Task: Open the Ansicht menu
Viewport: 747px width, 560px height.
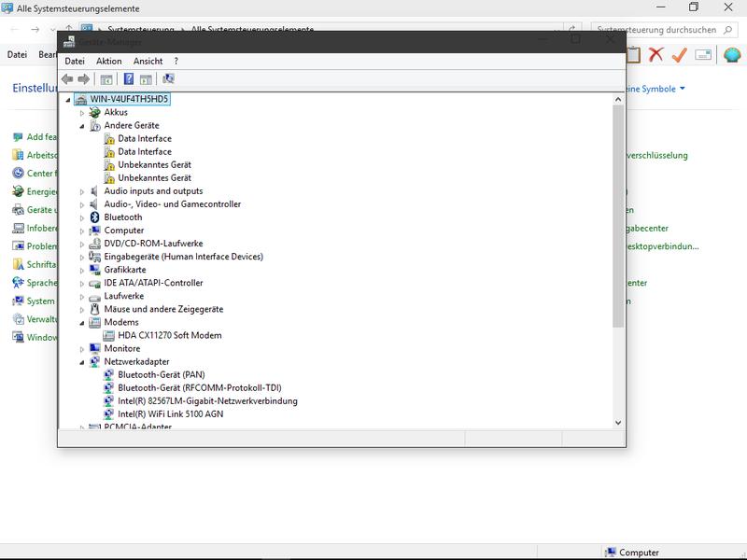Action: point(148,62)
